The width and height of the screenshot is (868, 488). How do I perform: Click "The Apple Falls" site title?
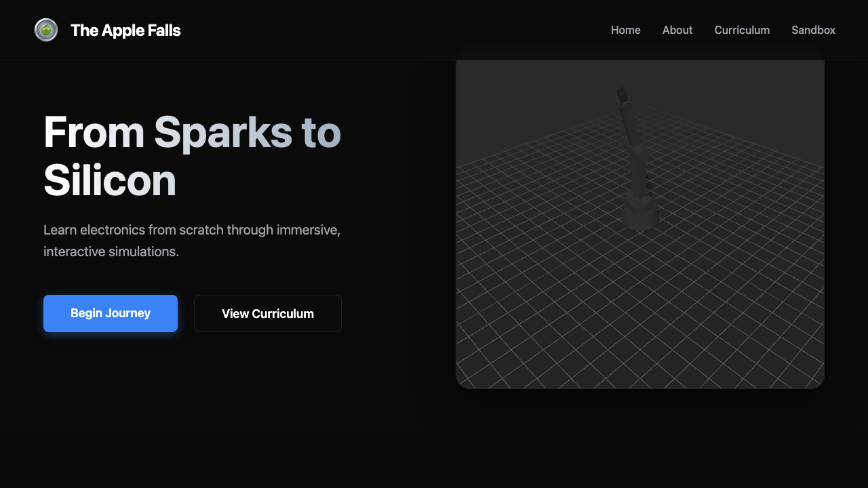(x=125, y=30)
